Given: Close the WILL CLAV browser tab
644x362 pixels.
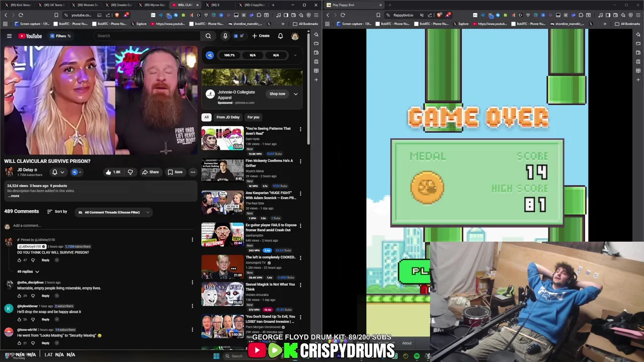Looking at the screenshot, I should click(197, 5).
